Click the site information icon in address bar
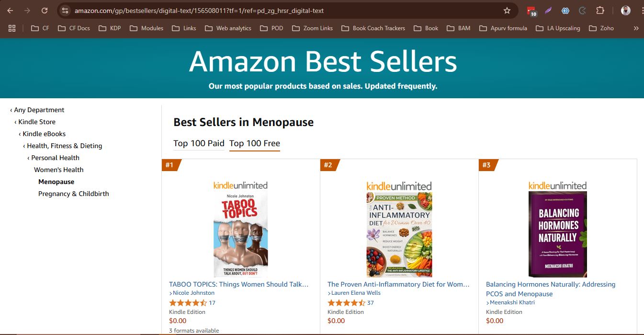This screenshot has width=644, height=335. click(66, 11)
